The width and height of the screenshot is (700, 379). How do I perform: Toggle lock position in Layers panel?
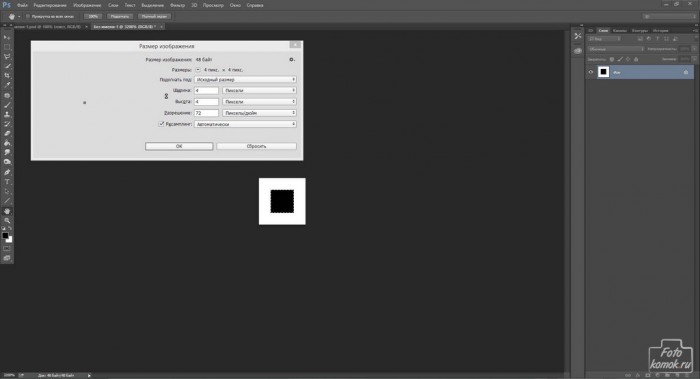628,59
